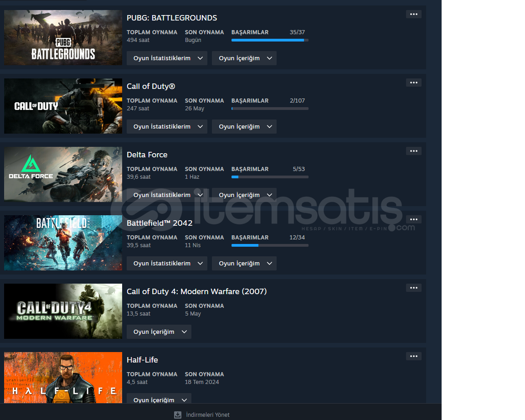The height and width of the screenshot is (420, 525).
Task: Click BAŞARIMLAR label for PUBG: BATTLEGROUNDS
Action: click(250, 32)
